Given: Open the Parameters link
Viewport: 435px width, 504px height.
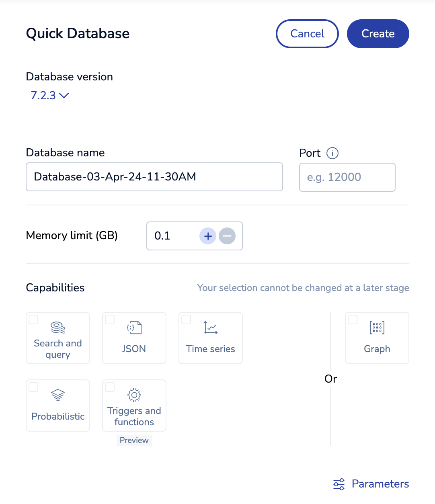Looking at the screenshot, I should pyautogui.click(x=380, y=484).
